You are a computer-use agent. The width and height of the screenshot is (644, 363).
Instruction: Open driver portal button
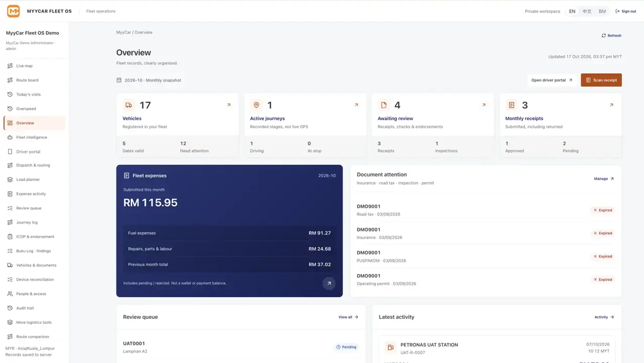(552, 80)
